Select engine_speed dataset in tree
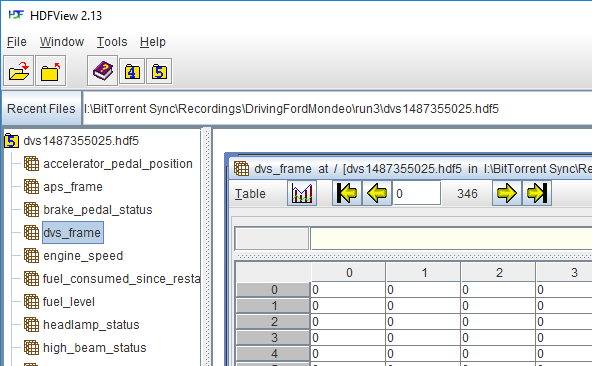This screenshot has width=592, height=366. coord(83,256)
